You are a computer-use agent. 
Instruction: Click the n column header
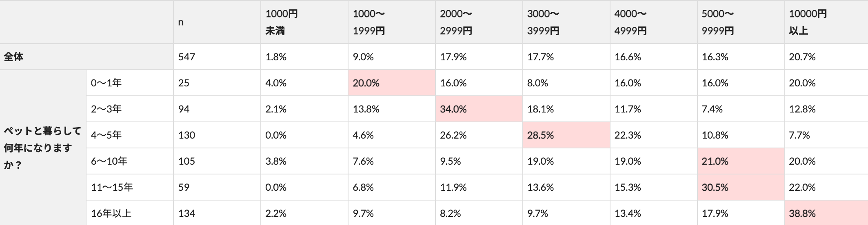181,22
